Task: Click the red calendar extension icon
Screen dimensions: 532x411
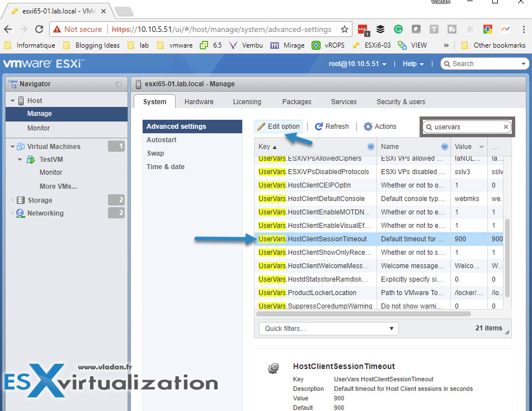Action: (362, 30)
